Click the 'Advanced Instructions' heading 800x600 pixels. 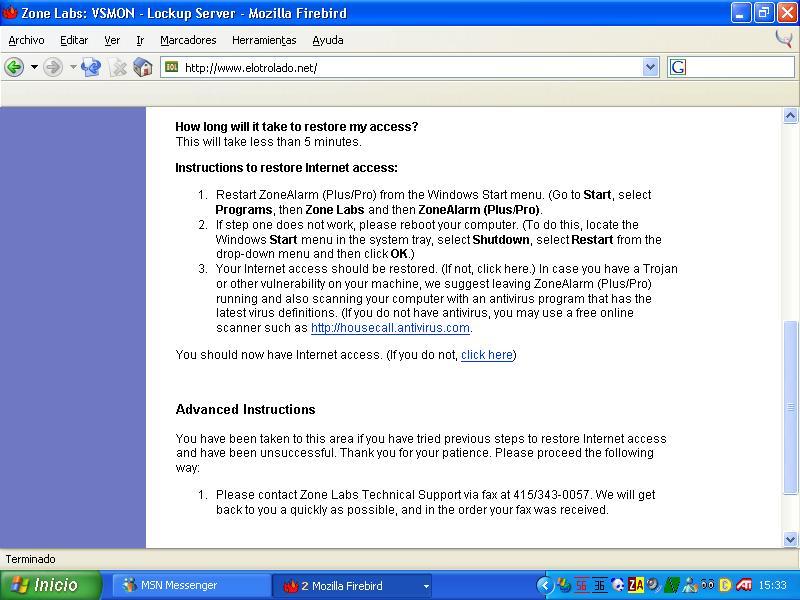pos(245,409)
